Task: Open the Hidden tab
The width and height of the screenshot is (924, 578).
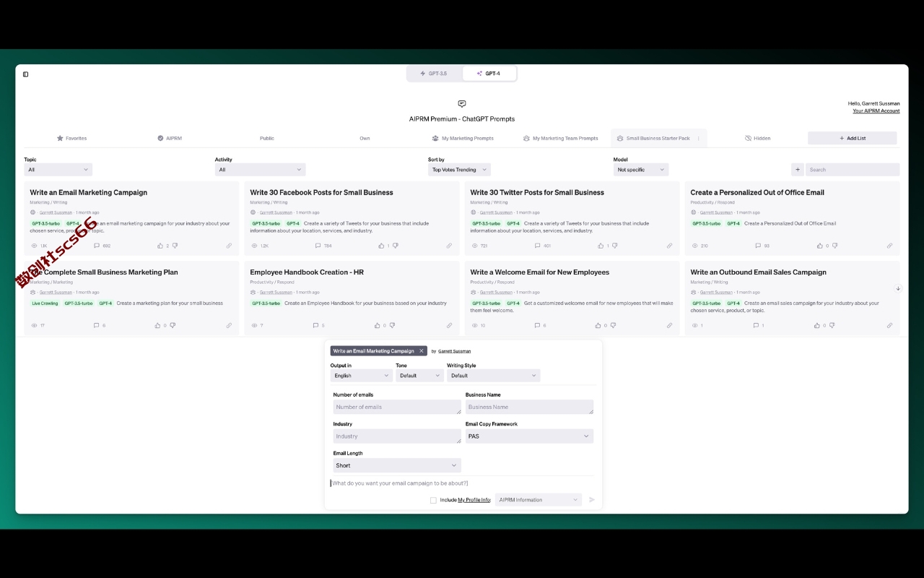Action: click(757, 138)
